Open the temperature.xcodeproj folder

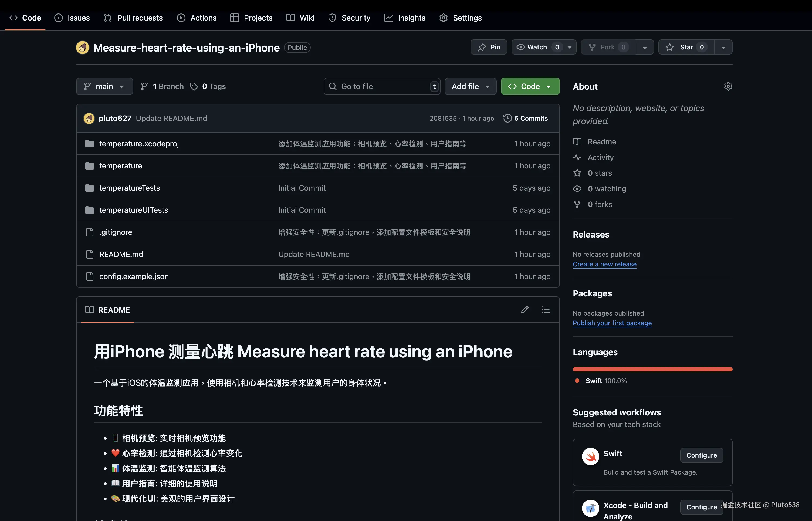click(x=139, y=144)
